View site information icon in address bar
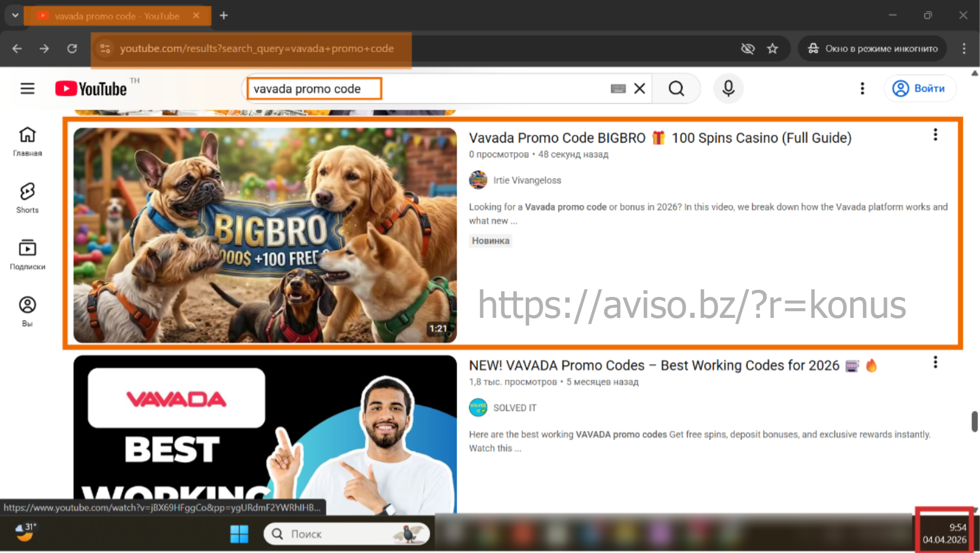 [x=105, y=49]
